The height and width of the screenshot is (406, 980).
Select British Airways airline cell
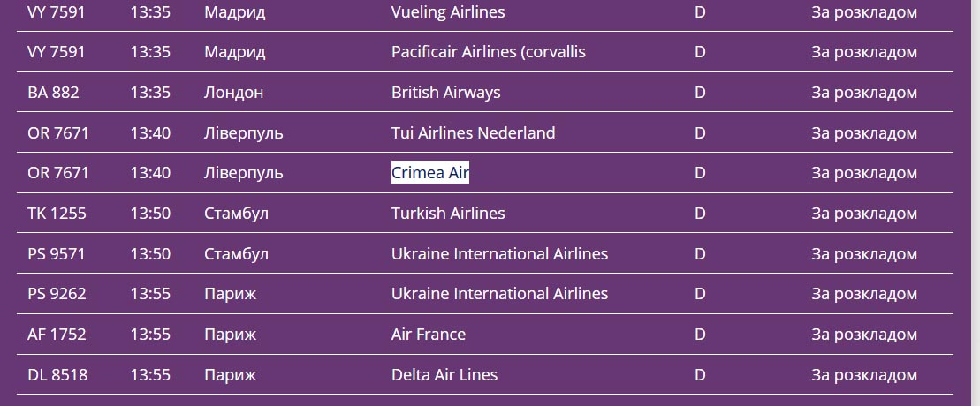point(445,93)
